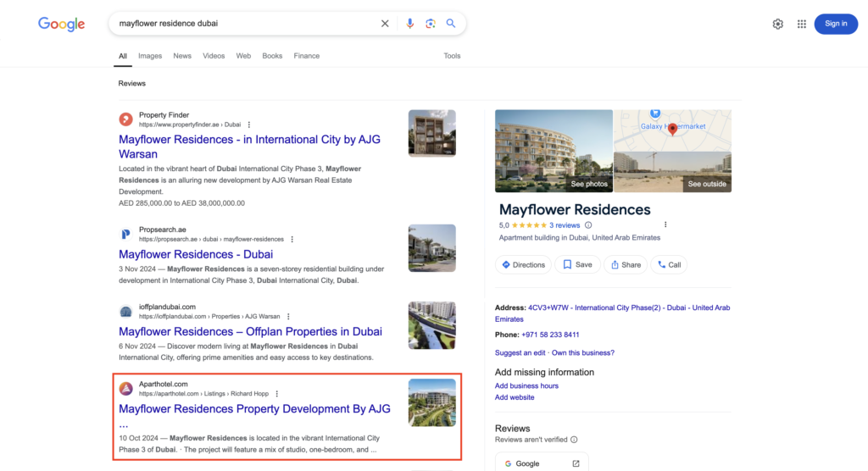868x471 pixels.
Task: Click phone number +971 58 233 8411
Action: (550, 335)
